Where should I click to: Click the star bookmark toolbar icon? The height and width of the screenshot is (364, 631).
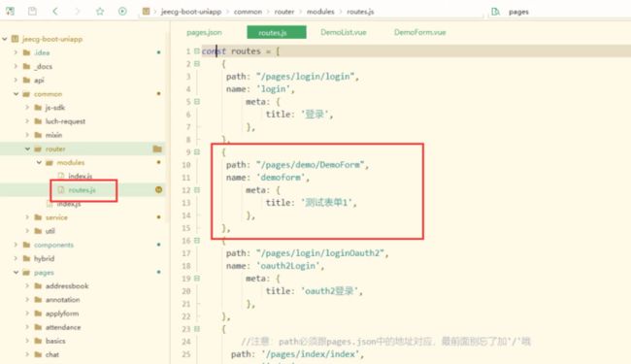point(100,12)
